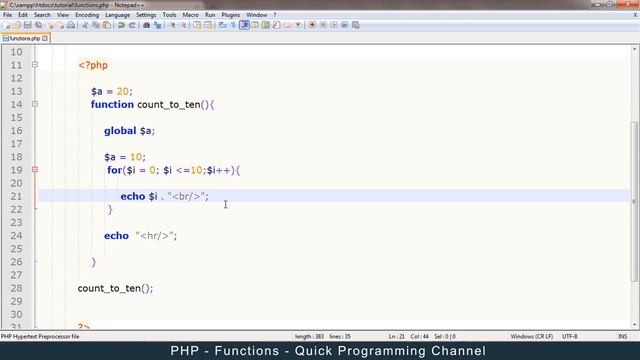Collapse the for loop fold on line 19

click(x=35, y=169)
